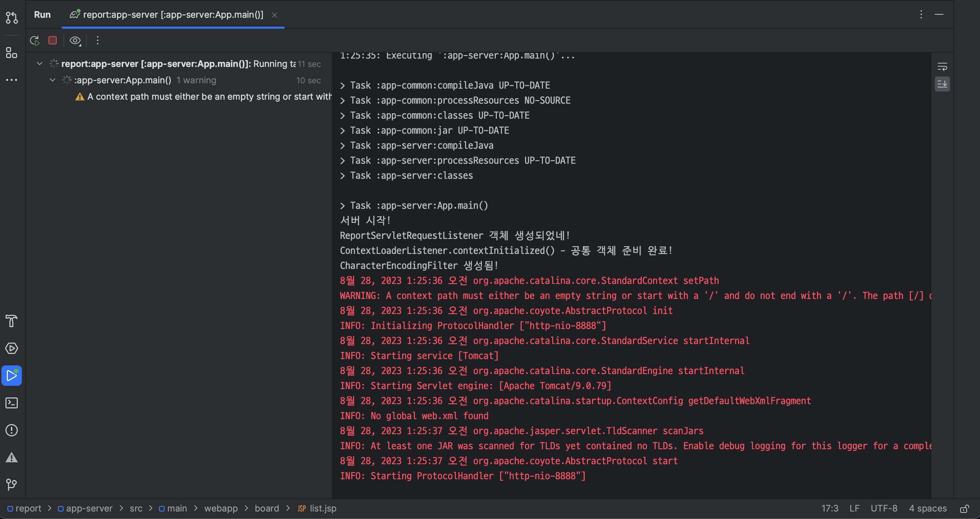This screenshot has width=980, height=519.
Task: Click the Run tool window title
Action: 42,15
